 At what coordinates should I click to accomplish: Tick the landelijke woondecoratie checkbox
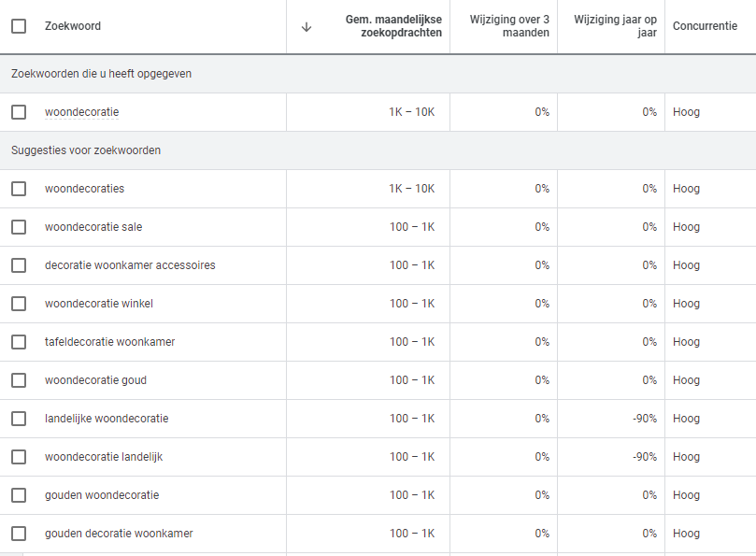coord(19,419)
